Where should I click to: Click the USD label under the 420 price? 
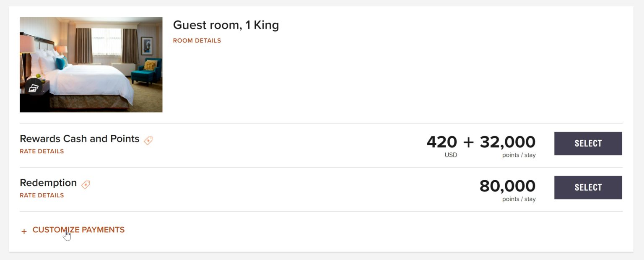(449, 155)
